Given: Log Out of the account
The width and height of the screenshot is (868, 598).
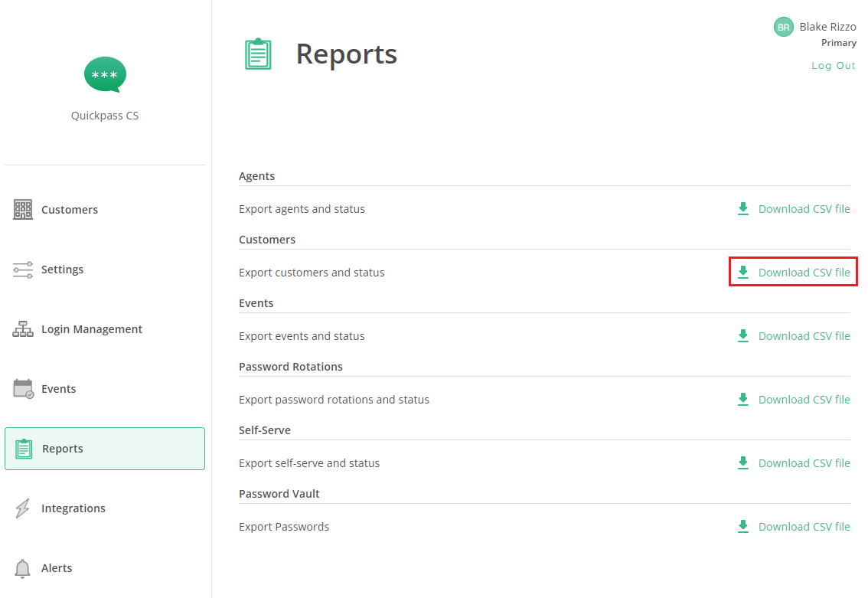Looking at the screenshot, I should click(x=834, y=66).
